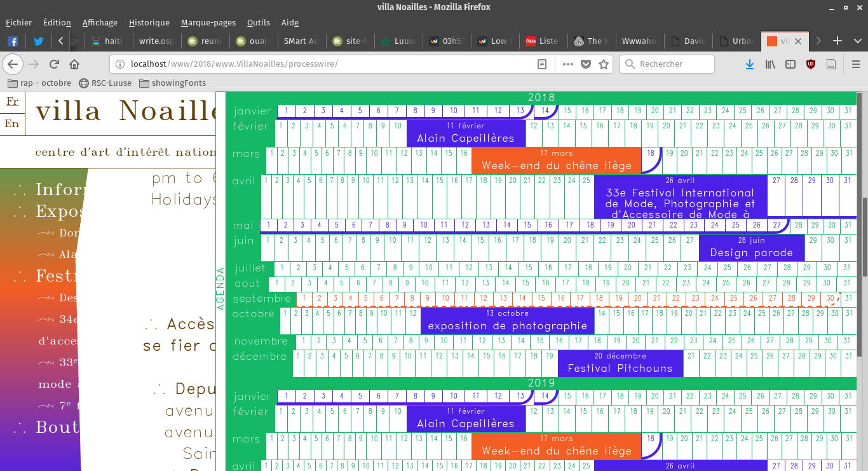Click the uBlock Origin extension icon
Screen dimensions: 868x471
tap(811, 64)
